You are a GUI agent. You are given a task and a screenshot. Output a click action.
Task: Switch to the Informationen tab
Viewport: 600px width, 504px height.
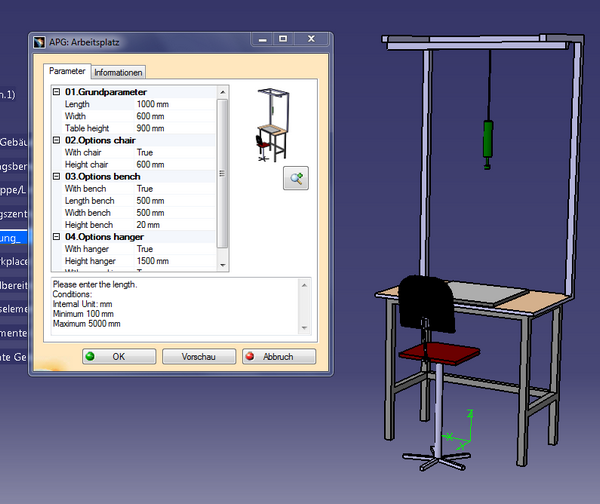point(119,72)
